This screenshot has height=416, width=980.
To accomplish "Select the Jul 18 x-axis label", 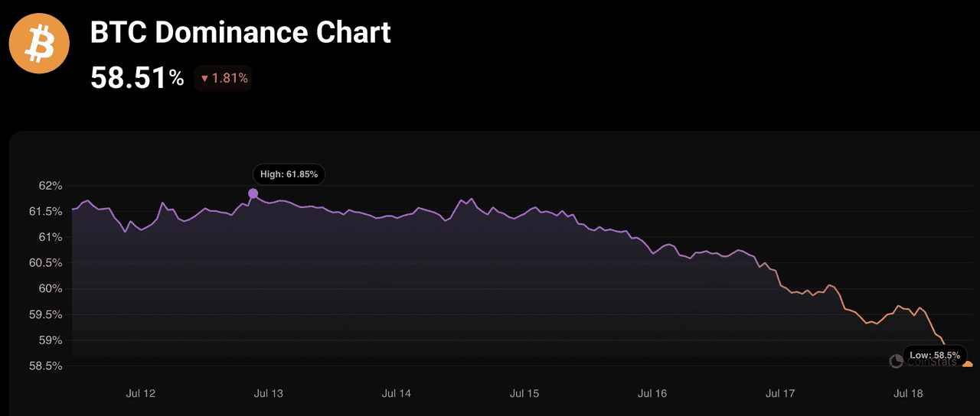I will (909, 394).
